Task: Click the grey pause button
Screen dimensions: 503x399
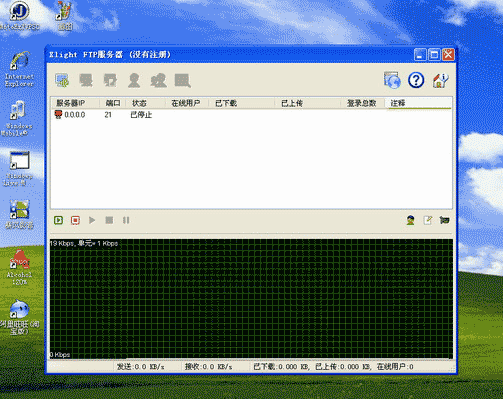Action: tap(126, 220)
